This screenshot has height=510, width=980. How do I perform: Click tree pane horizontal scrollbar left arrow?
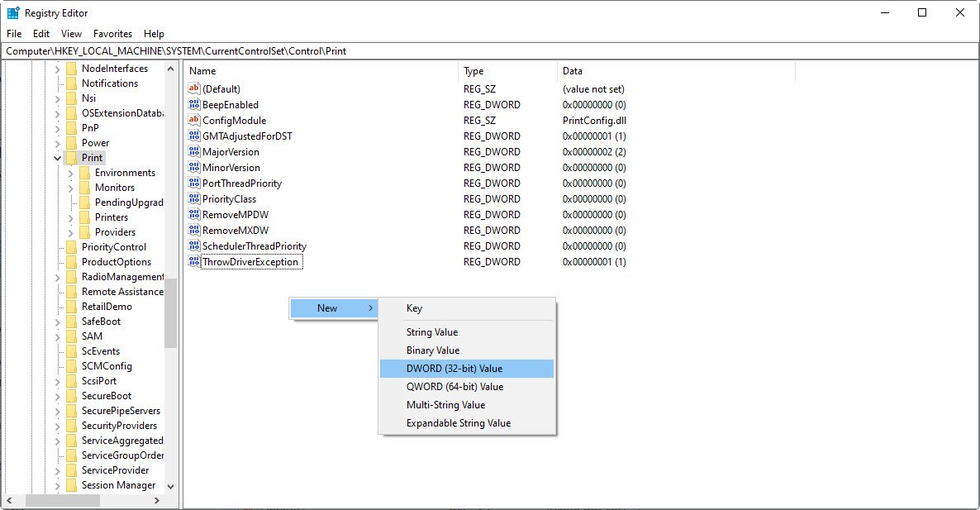[9, 501]
